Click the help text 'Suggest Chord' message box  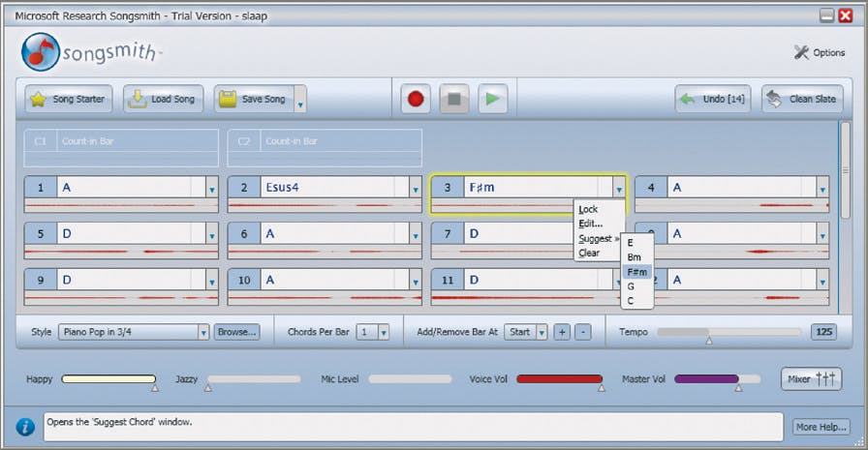click(x=414, y=427)
